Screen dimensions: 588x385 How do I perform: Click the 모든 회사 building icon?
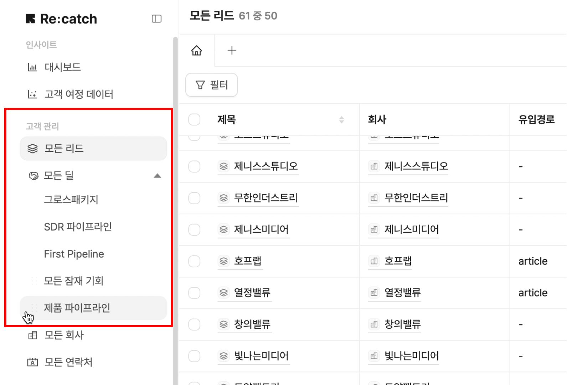[x=32, y=335]
